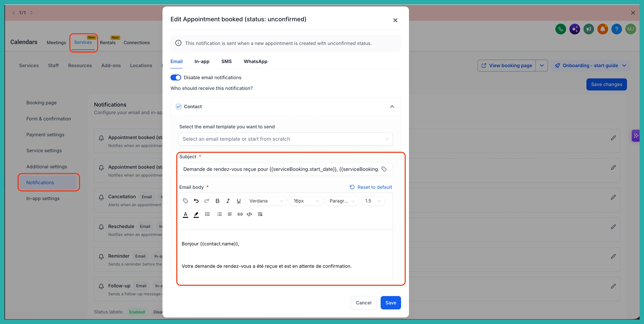
Task: Close the edit notification dialog
Action: click(395, 20)
